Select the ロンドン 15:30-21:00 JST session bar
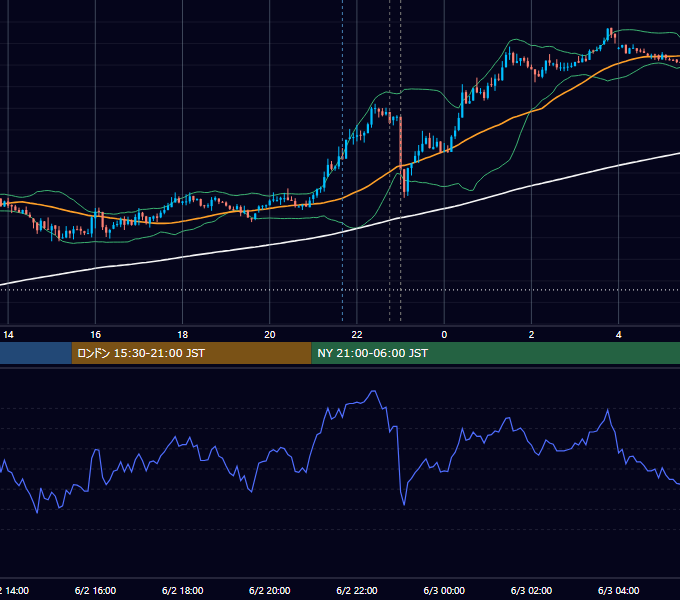This screenshot has width=680, height=600. (x=191, y=353)
